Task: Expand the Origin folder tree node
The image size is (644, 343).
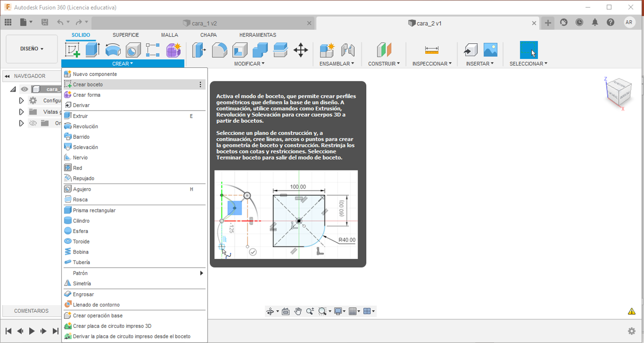Action: (21, 123)
